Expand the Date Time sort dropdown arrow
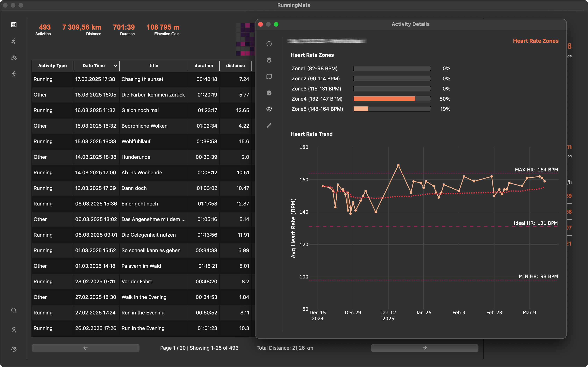 [x=115, y=66]
